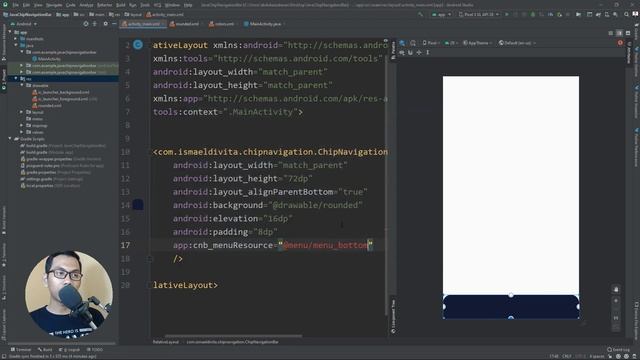Image resolution: width=640 pixels, height=360 pixels.
Task: Toggle design surface layers icon in preview
Action: pyautogui.click(x=402, y=43)
